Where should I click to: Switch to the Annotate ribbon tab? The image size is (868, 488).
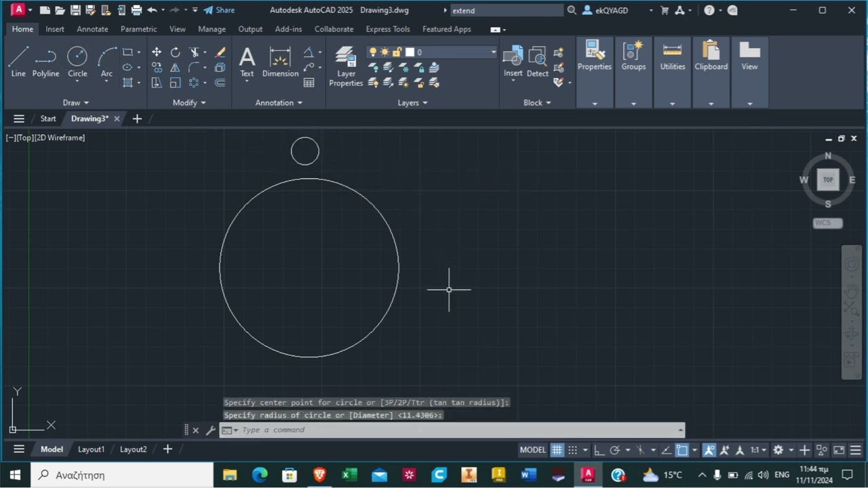pyautogui.click(x=92, y=29)
